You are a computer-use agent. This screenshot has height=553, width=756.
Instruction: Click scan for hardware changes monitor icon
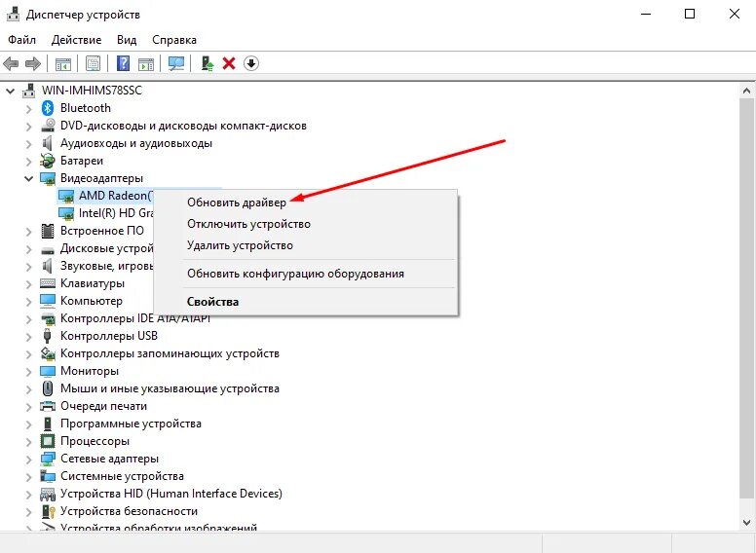click(x=176, y=63)
